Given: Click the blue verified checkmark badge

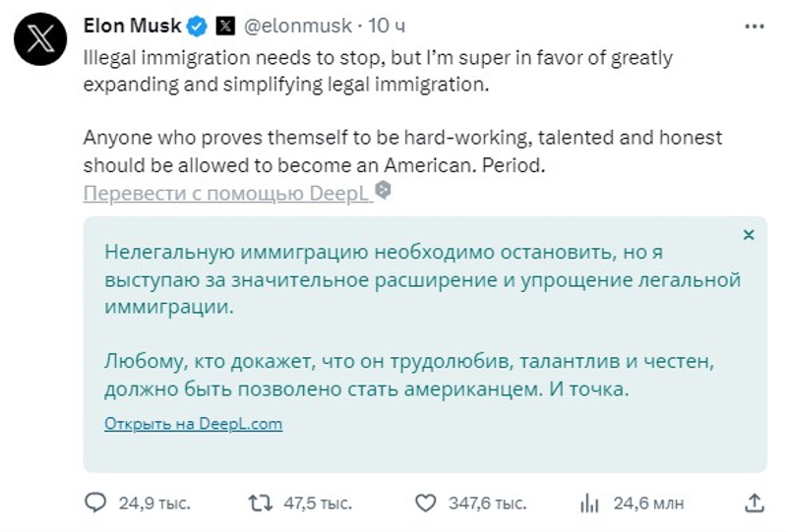Looking at the screenshot, I should (x=197, y=26).
